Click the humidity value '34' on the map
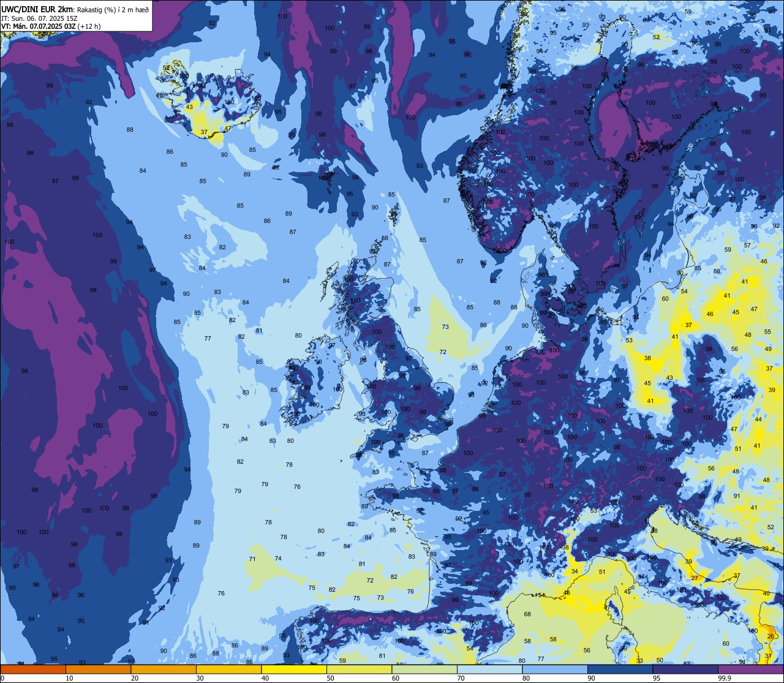784x683 pixels. click(575, 572)
